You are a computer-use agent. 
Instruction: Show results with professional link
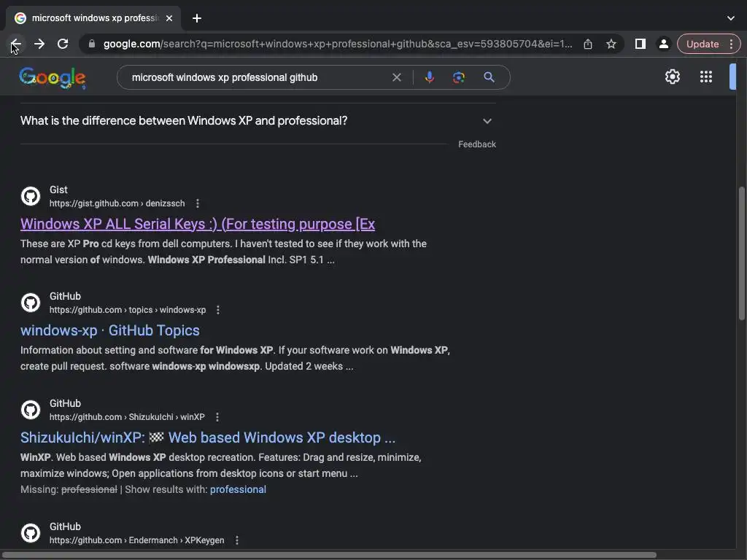[238, 489]
